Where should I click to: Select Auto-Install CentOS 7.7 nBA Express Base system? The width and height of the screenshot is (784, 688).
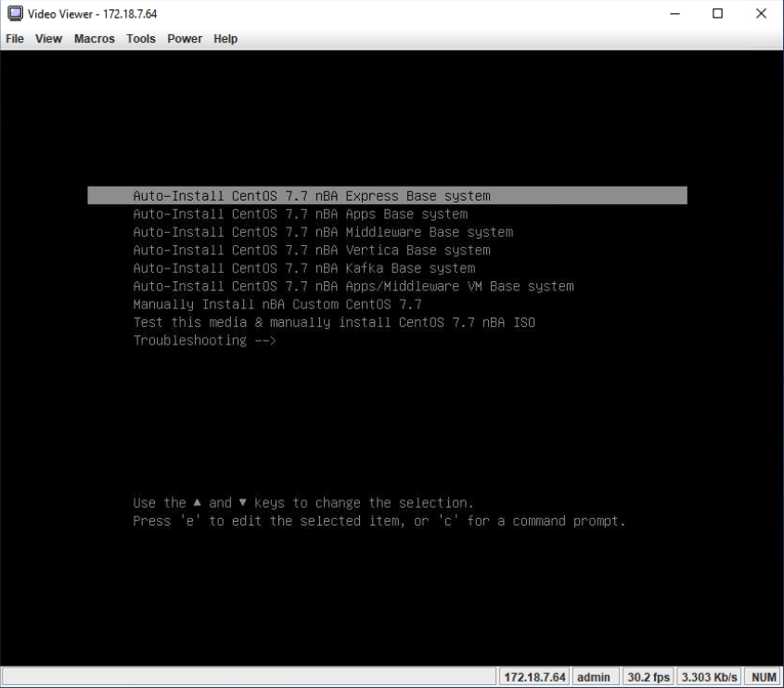[x=387, y=196]
